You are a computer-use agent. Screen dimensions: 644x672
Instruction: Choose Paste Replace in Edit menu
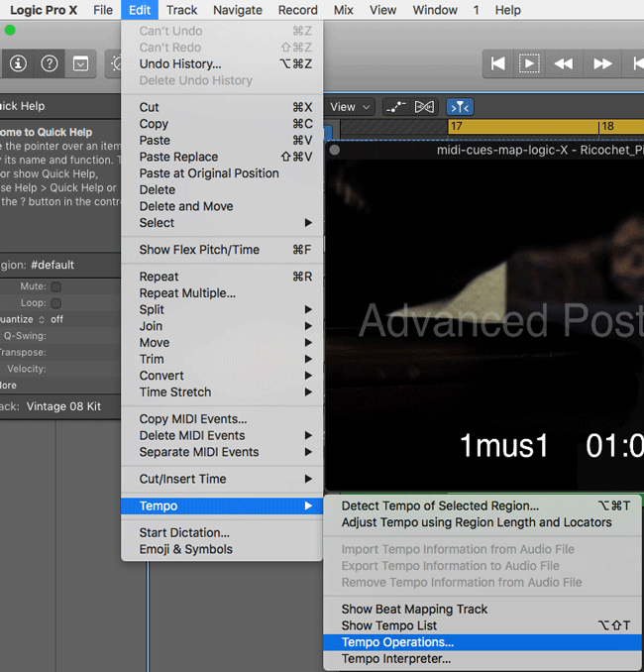[222, 157]
